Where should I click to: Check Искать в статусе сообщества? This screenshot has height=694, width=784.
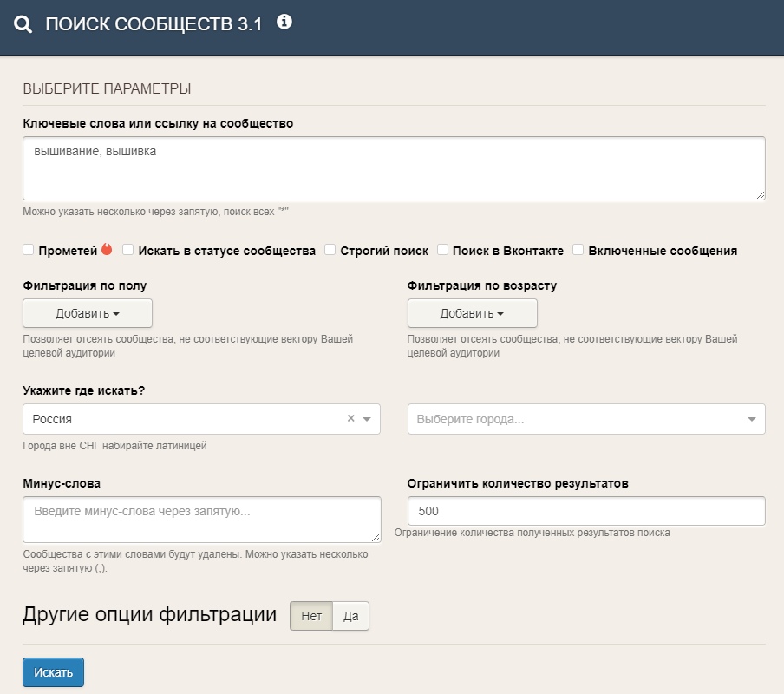tap(128, 250)
